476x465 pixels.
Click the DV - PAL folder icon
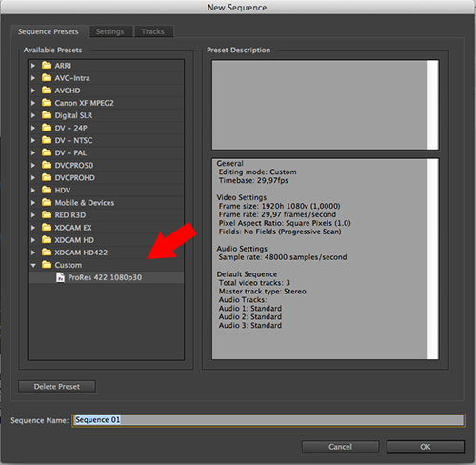point(47,152)
